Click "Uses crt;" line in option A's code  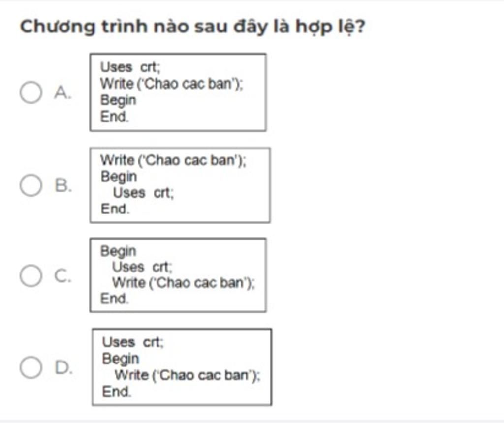tap(130, 67)
